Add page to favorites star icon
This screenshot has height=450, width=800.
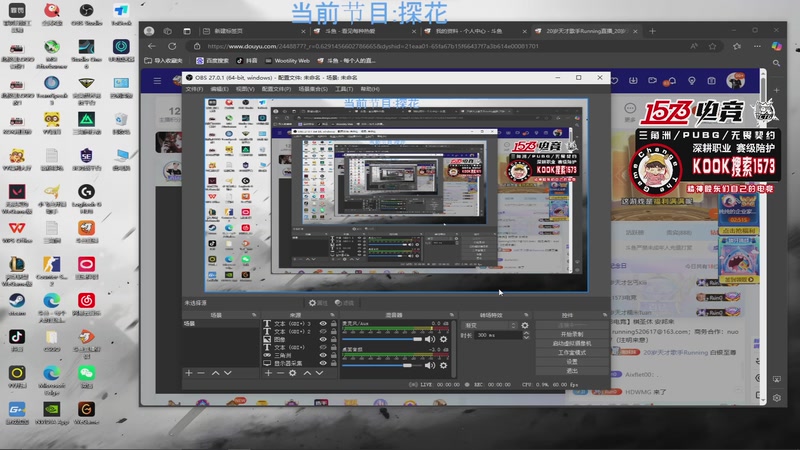(712, 46)
